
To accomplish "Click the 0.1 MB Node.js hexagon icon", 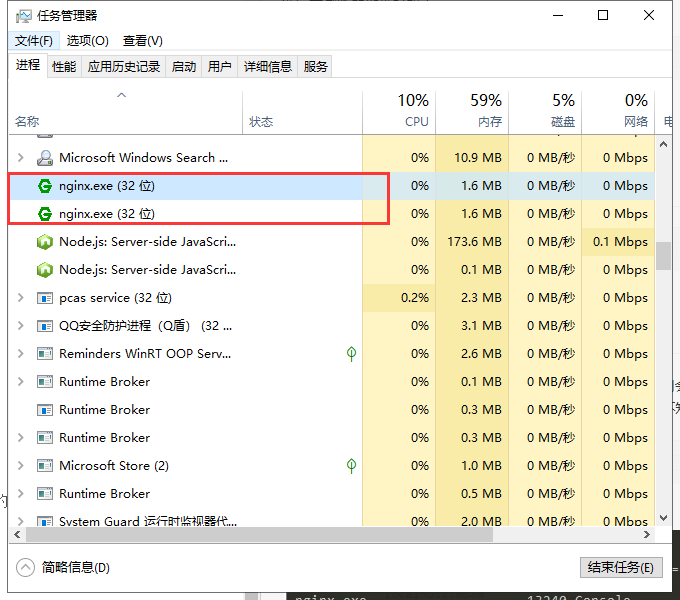I will (45, 270).
